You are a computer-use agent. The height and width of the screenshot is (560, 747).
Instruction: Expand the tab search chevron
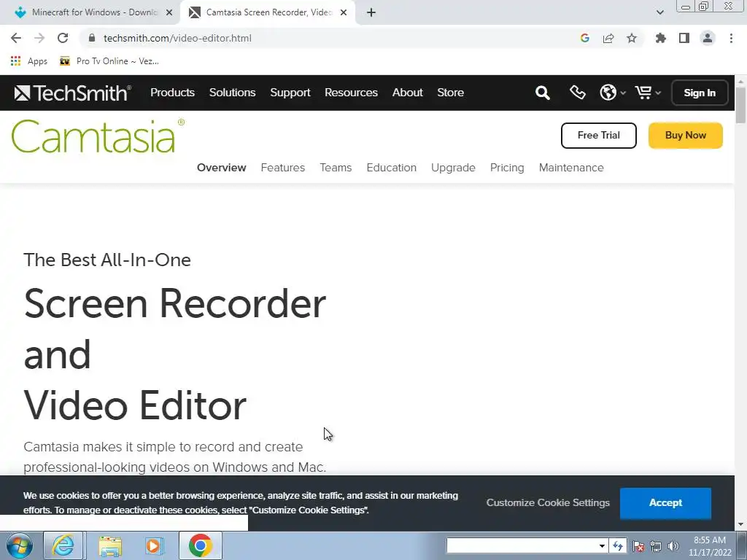click(x=659, y=12)
